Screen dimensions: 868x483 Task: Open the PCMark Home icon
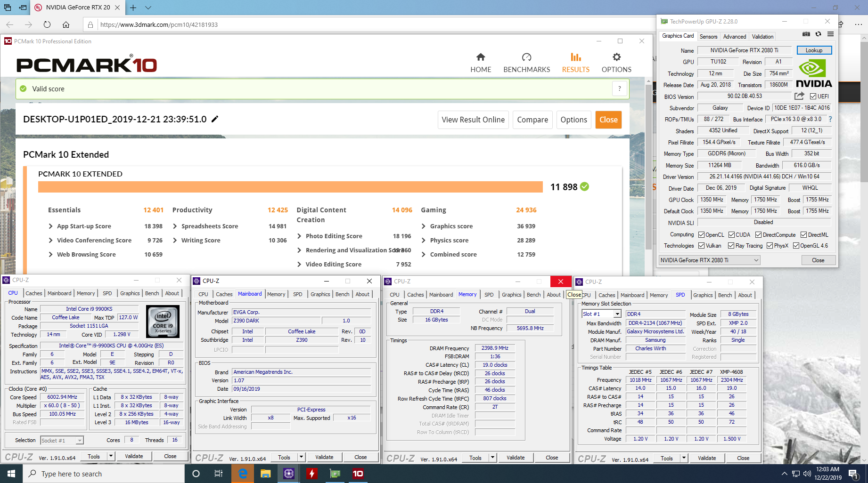tap(481, 57)
